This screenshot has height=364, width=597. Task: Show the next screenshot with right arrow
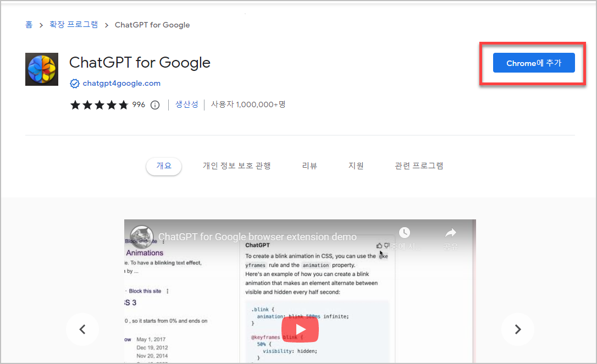[517, 329]
